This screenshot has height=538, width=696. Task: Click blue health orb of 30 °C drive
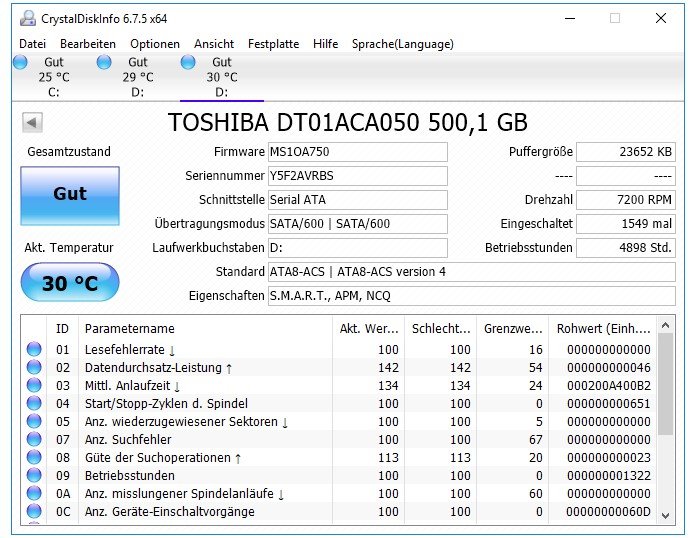(188, 62)
